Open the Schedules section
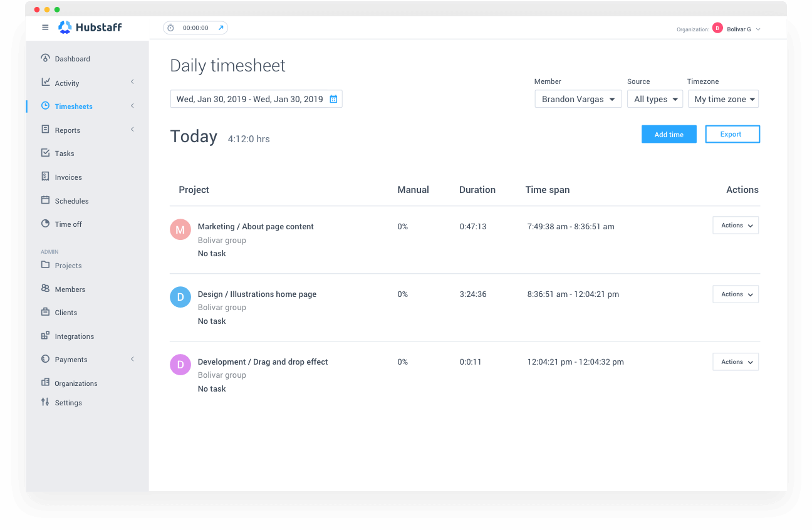 pos(71,200)
